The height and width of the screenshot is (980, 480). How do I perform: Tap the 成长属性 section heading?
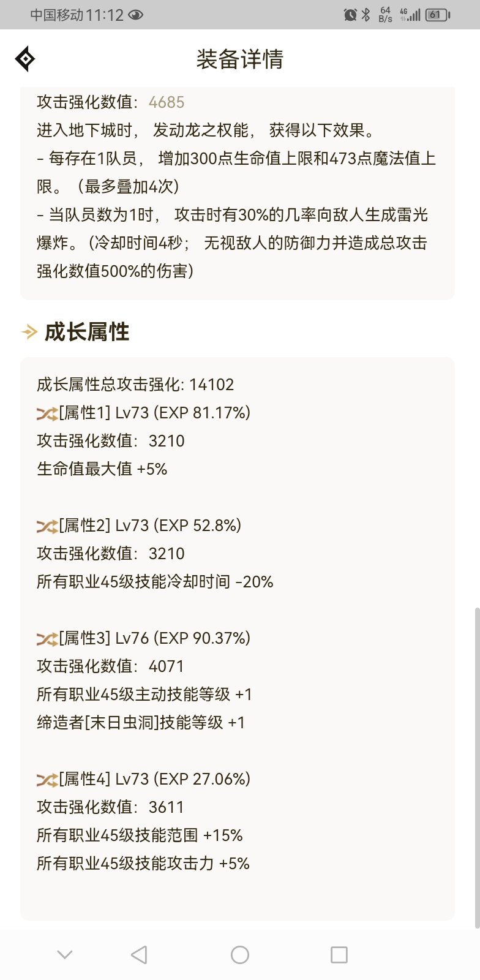coord(87,332)
